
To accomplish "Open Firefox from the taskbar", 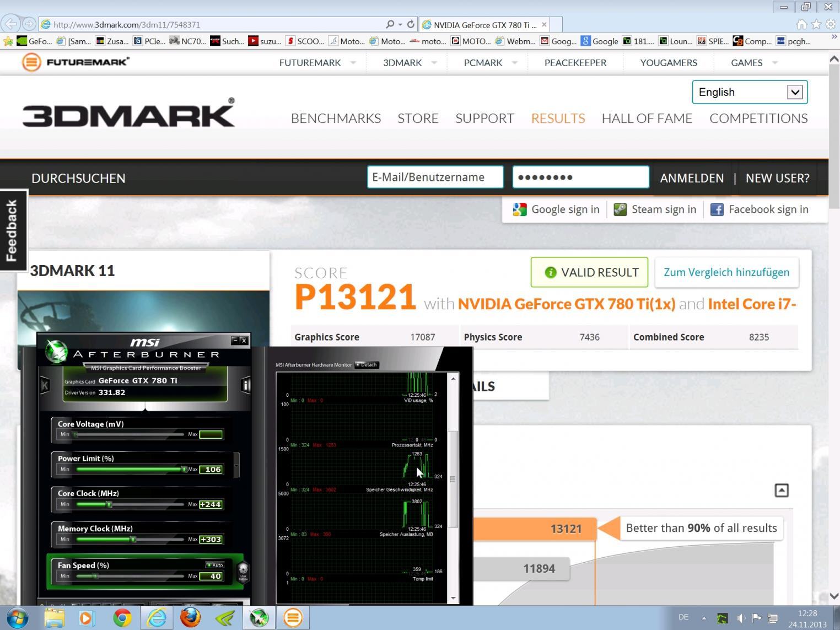I will pyautogui.click(x=190, y=618).
